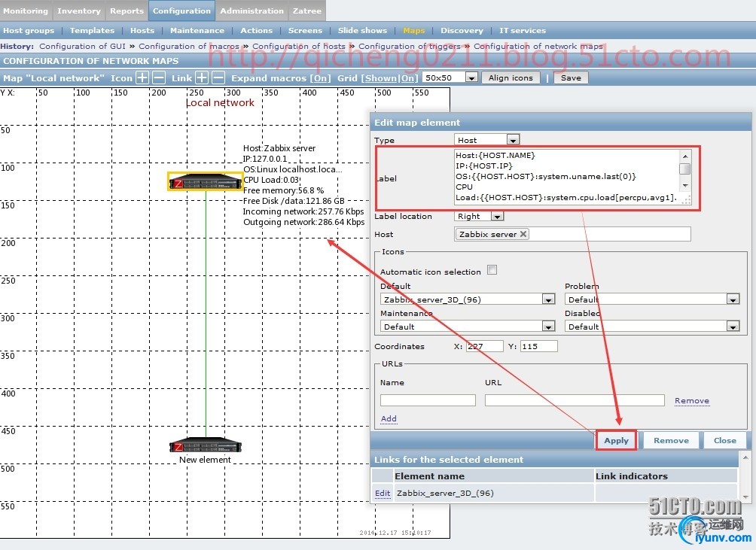
Task: Add a new link between elements
Action: [202, 78]
